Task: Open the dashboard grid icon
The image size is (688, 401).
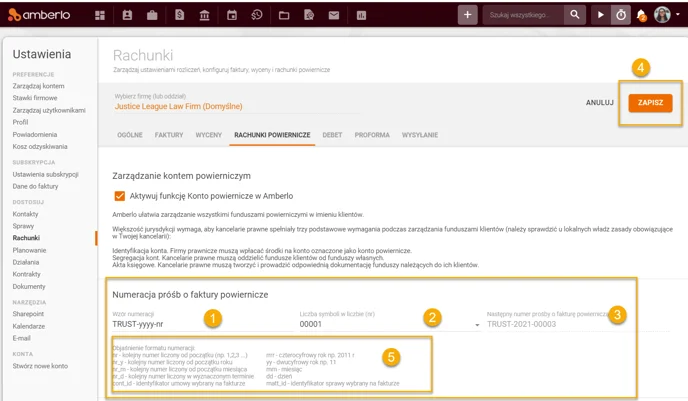Action: pos(100,15)
